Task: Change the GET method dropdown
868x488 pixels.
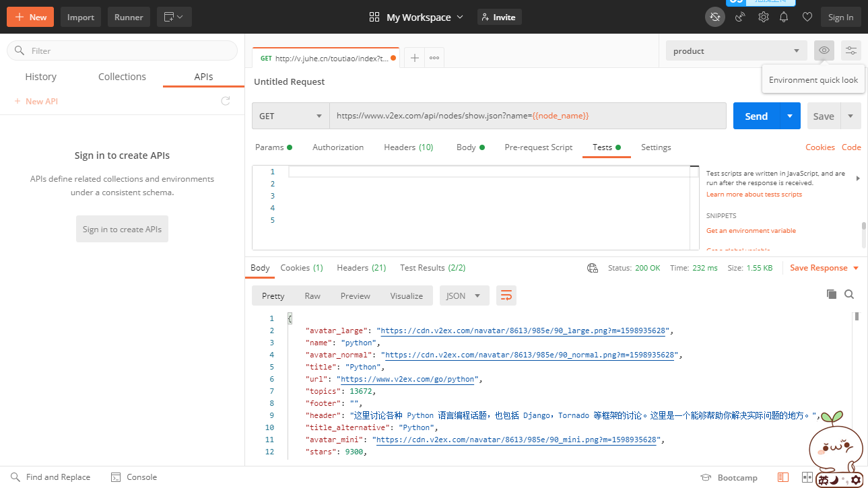Action: coord(291,116)
